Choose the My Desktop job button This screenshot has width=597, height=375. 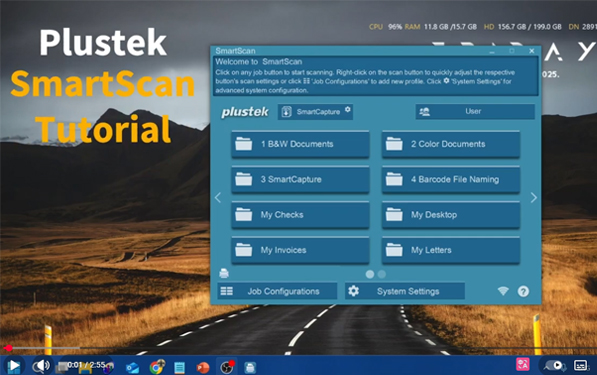tap(451, 215)
